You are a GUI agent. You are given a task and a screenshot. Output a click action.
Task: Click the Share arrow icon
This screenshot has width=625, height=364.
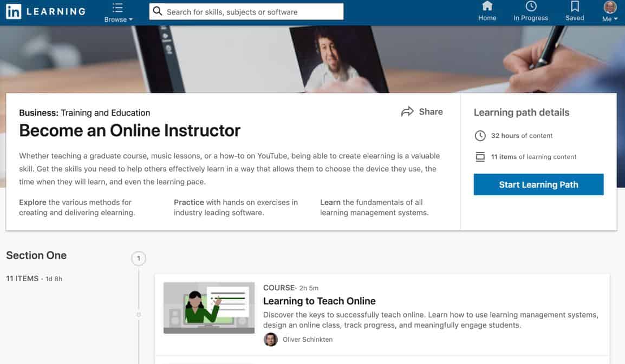pos(407,111)
